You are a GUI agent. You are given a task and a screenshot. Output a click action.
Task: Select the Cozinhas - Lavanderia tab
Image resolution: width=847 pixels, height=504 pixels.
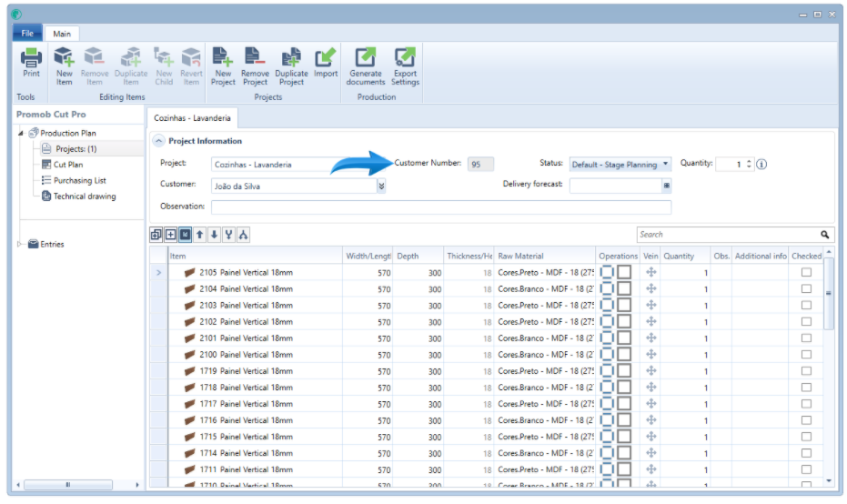pos(192,117)
